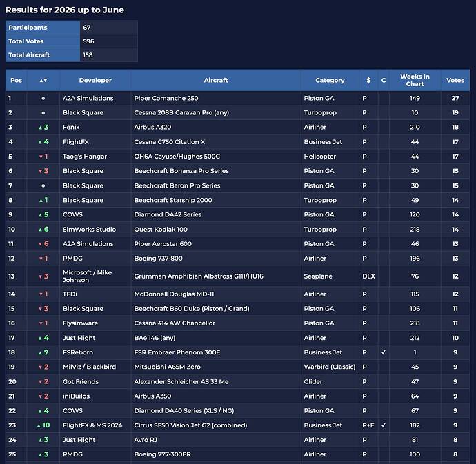
Task: Click the checkmark in Cirrus SF50 Vision Jet row
Action: [384, 425]
